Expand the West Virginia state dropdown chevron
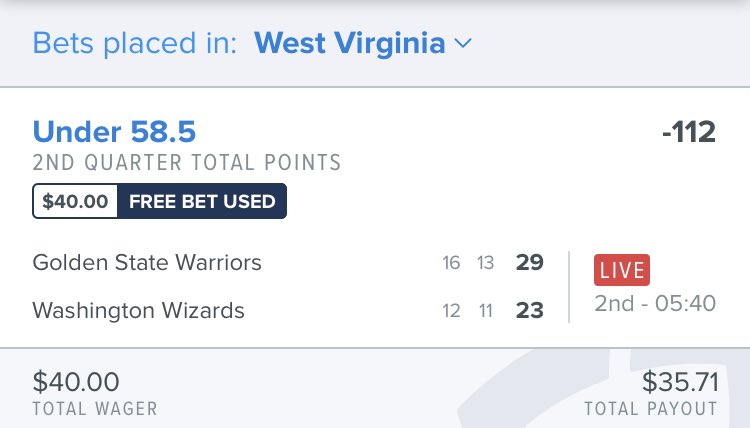The width and height of the screenshot is (750, 428). click(x=463, y=44)
